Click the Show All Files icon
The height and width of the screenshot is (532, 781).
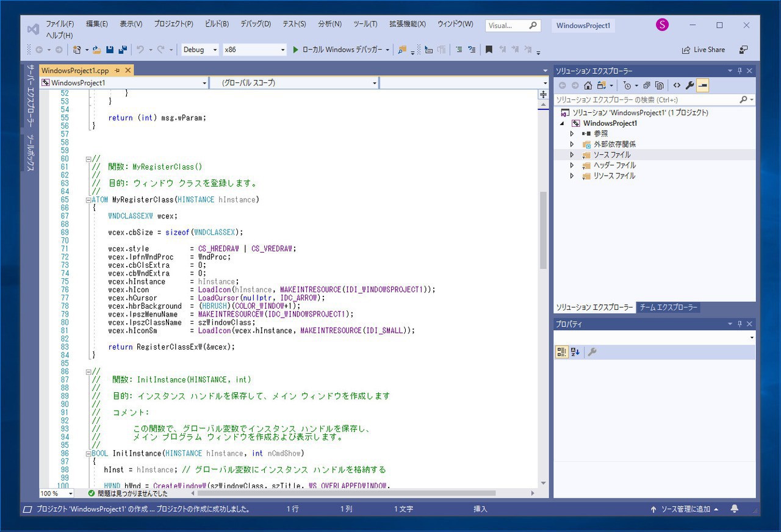(x=659, y=85)
